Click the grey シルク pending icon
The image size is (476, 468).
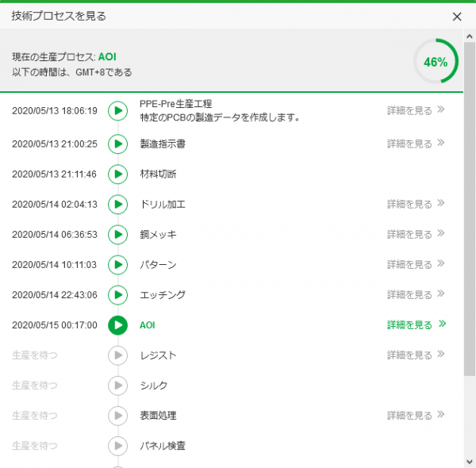click(117, 386)
